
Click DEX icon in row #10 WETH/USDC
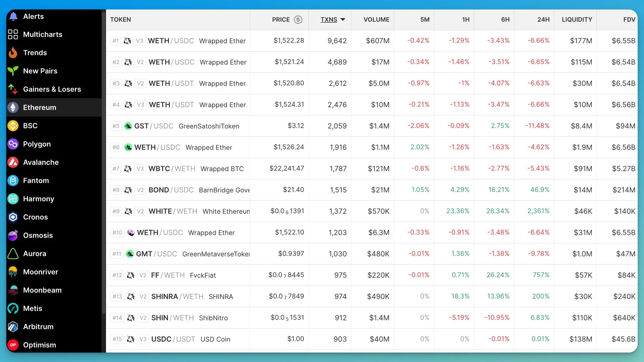click(131, 233)
